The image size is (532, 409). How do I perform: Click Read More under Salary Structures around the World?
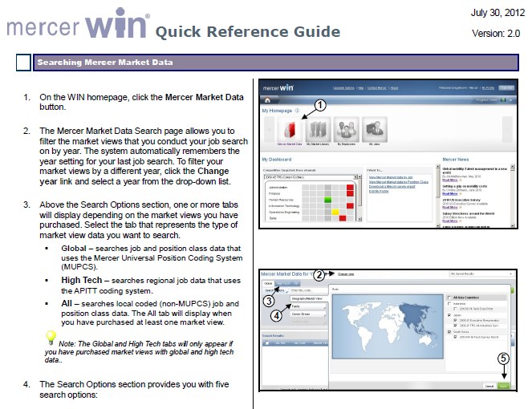(x=450, y=221)
